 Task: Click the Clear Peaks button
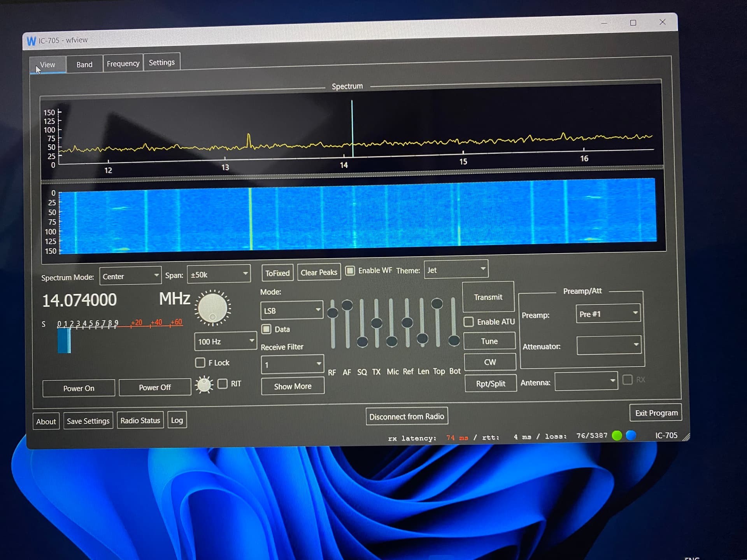tap(319, 272)
